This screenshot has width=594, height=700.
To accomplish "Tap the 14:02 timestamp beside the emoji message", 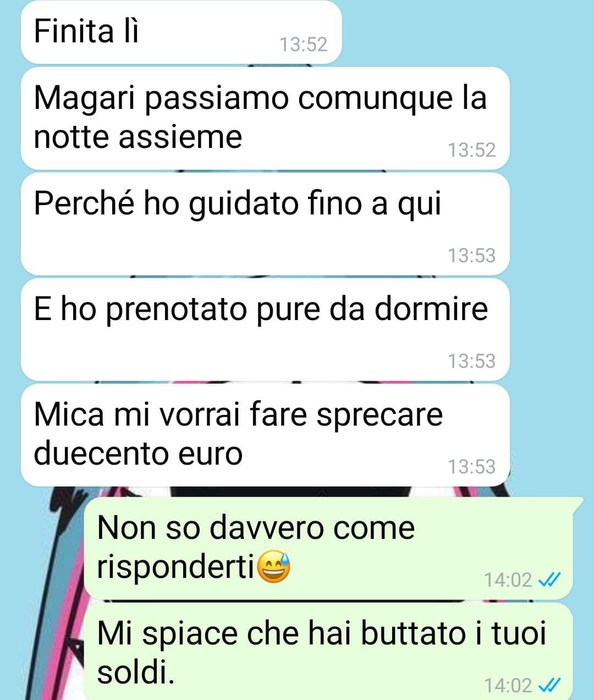I will (508, 580).
